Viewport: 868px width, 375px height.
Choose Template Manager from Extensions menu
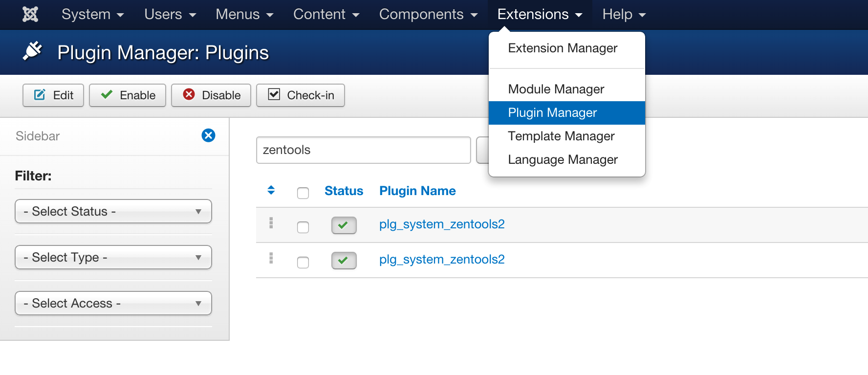tap(567, 136)
